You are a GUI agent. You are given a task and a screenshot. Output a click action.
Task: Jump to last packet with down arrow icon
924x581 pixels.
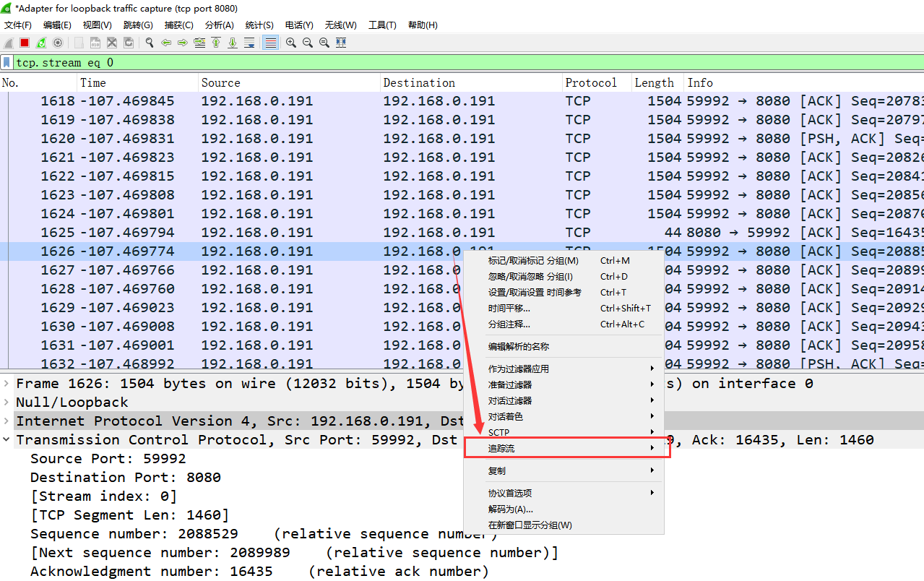tap(233, 43)
